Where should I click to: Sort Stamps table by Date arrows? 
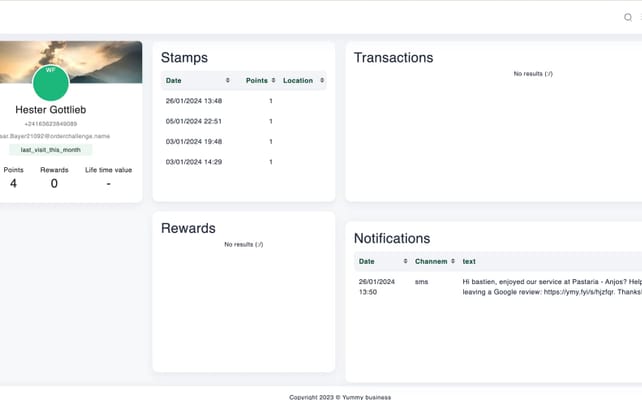point(228,80)
